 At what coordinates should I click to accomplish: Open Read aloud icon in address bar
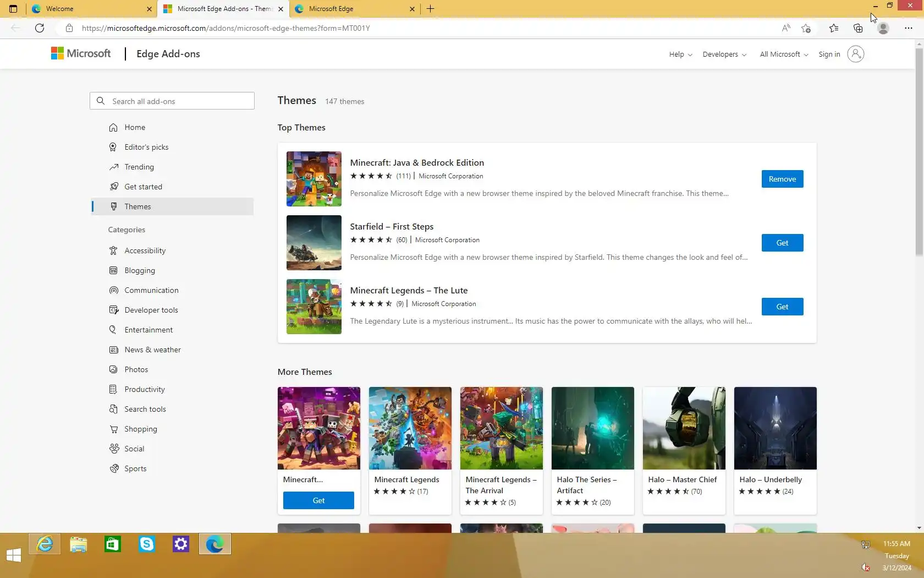tap(786, 28)
